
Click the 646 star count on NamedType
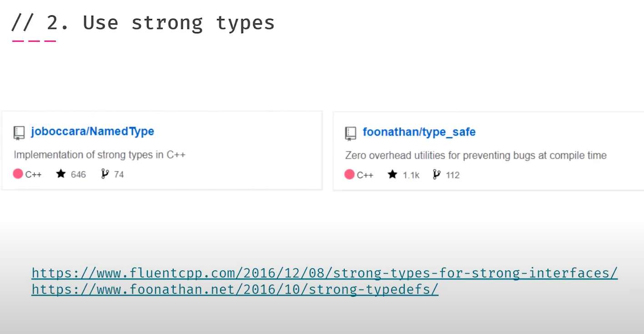(x=78, y=174)
